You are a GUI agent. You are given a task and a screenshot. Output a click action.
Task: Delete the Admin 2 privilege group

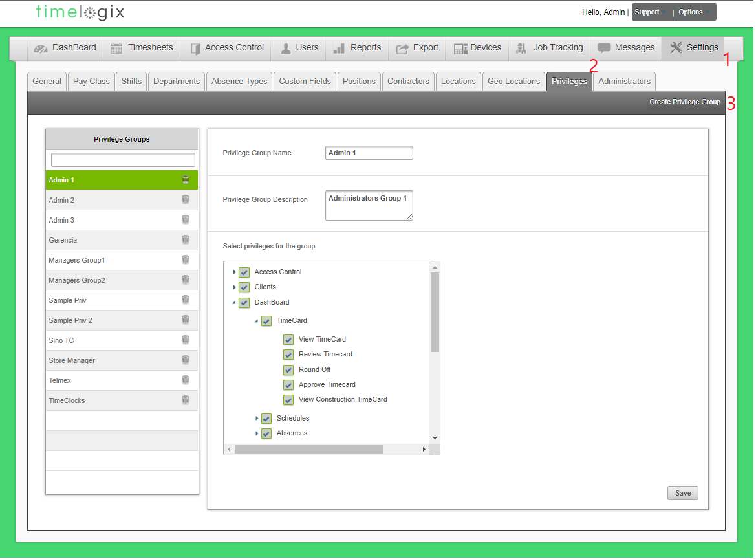tap(186, 200)
